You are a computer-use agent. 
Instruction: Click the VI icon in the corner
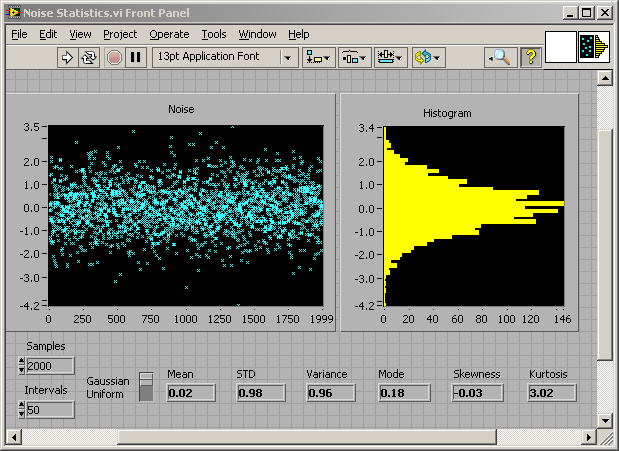pos(594,47)
